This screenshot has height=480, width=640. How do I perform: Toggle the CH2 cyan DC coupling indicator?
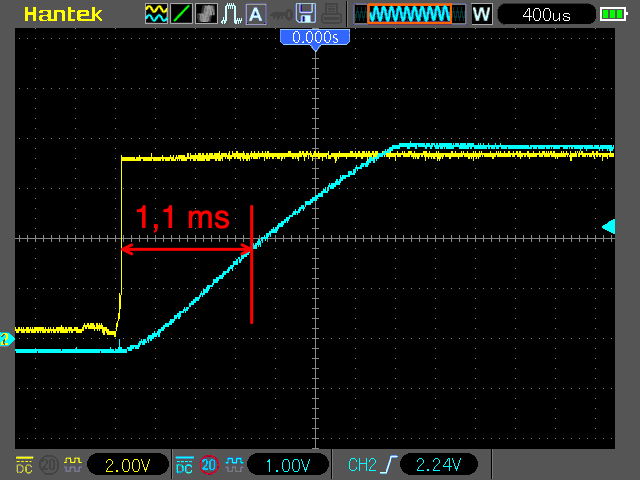184,465
